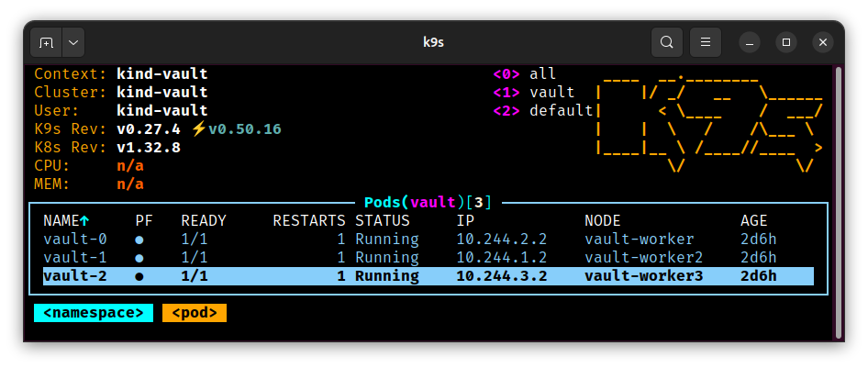Click the Cluster kind-vault value
This screenshot has height=368, width=868.
click(x=162, y=93)
